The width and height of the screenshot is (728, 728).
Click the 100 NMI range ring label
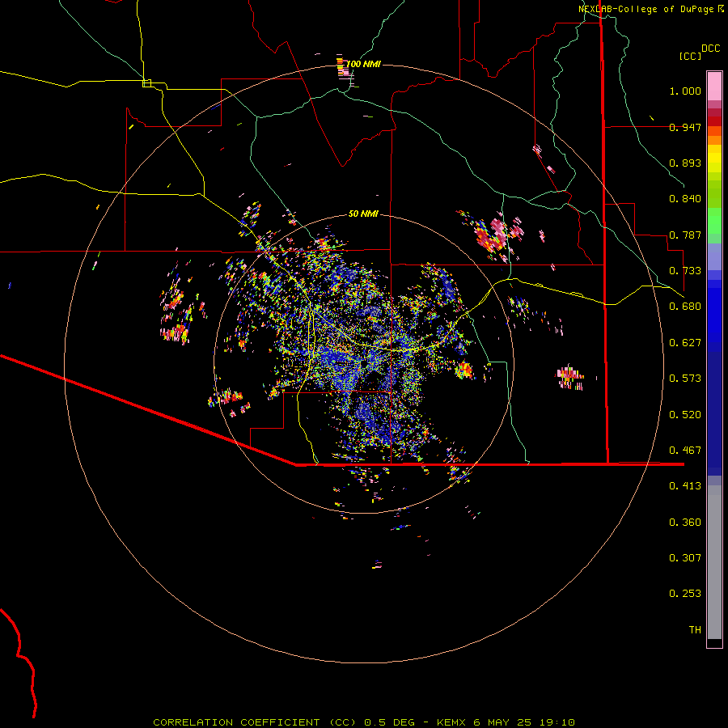[x=363, y=64]
